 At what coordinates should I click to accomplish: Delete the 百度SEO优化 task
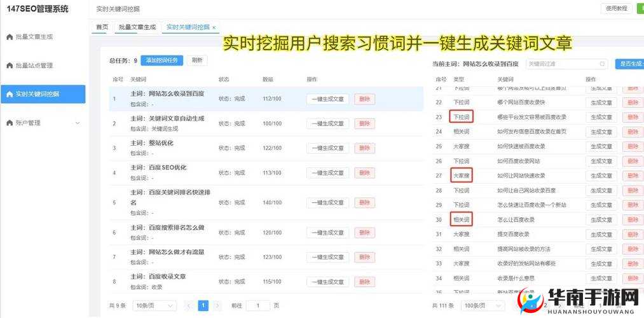pyautogui.click(x=365, y=173)
